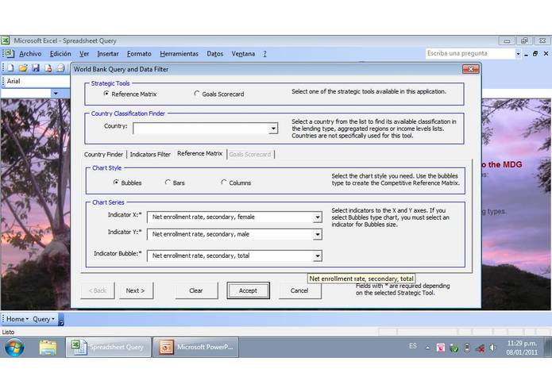Click the Arial font name box

click(37, 81)
